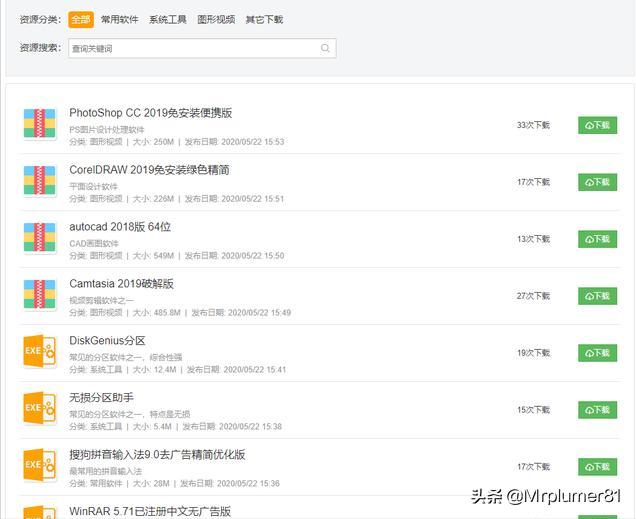The image size is (636, 519).
Task: Click 平面设计软件 description
Action: tap(93, 187)
